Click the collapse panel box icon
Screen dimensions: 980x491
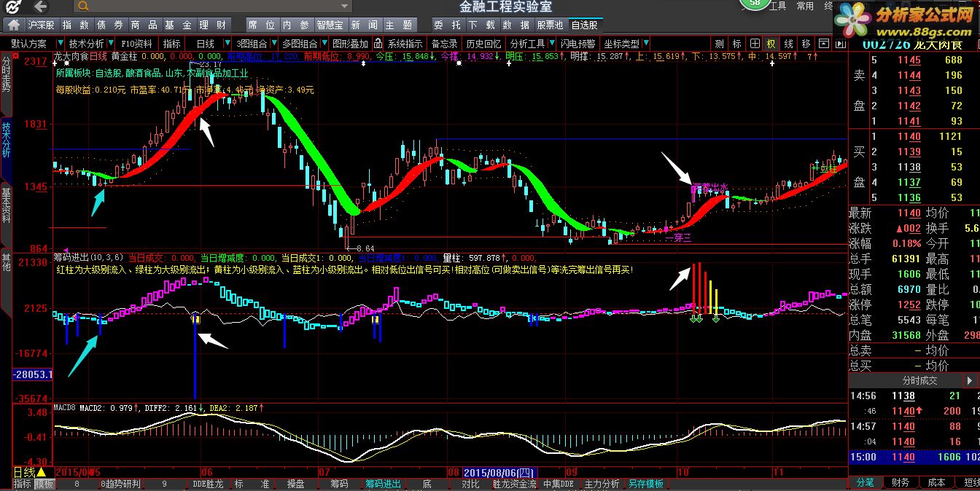(823, 44)
